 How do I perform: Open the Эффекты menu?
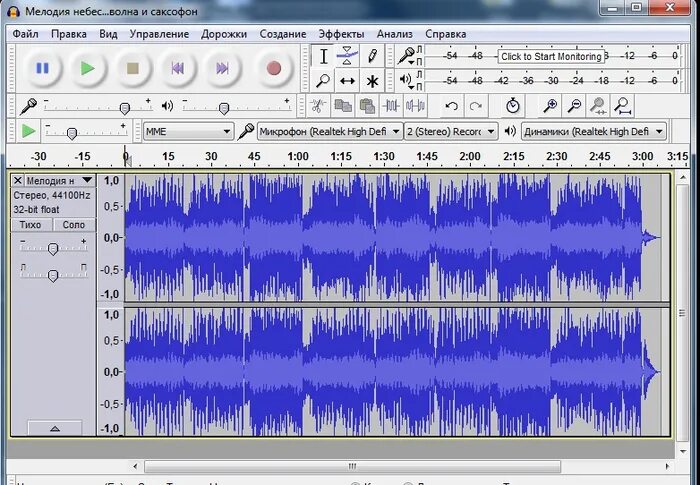click(x=342, y=34)
